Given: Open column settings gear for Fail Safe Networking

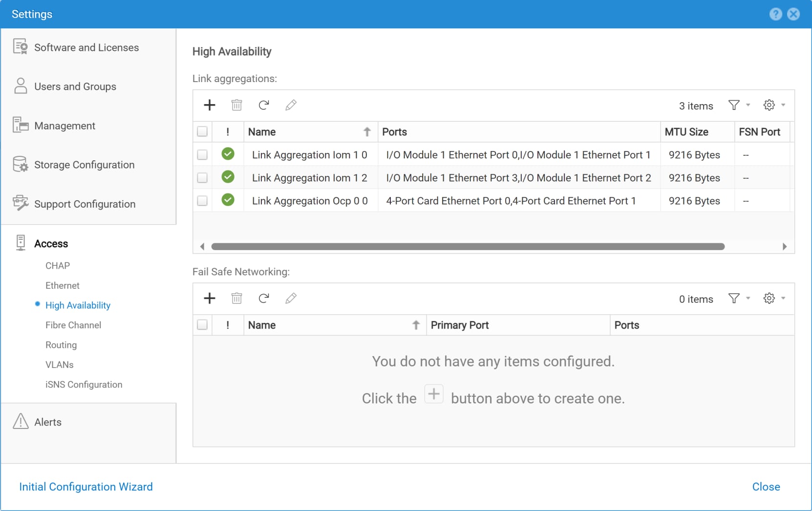Looking at the screenshot, I should point(774,298).
